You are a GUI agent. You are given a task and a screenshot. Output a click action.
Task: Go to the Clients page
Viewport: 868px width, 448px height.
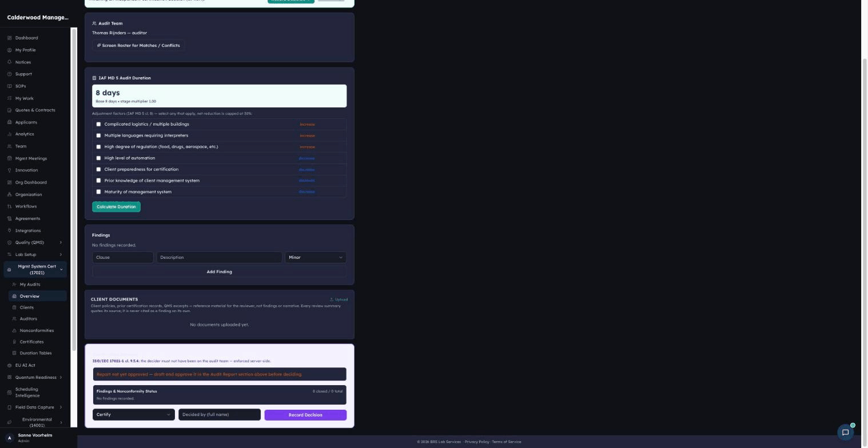click(37, 307)
